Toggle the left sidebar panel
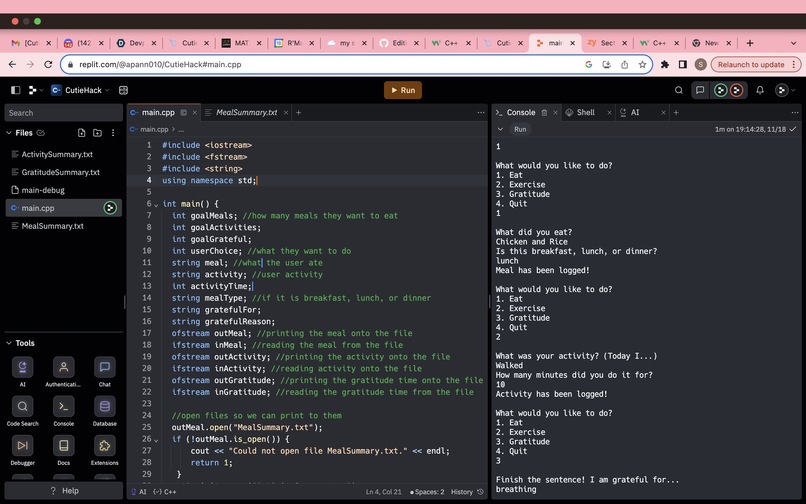806x504 pixels. (x=15, y=90)
